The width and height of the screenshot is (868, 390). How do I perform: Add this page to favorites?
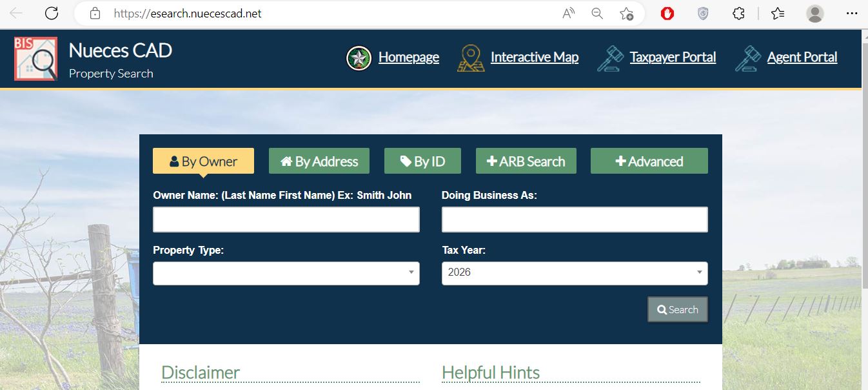tap(626, 14)
